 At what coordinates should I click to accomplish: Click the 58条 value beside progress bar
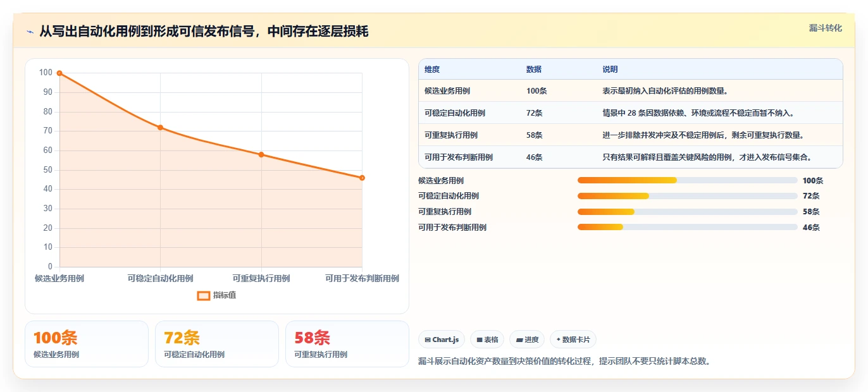point(811,212)
